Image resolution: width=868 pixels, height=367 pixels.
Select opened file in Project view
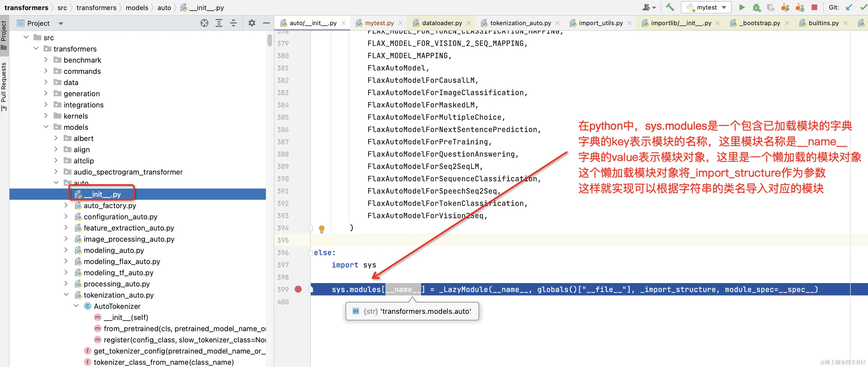tap(205, 23)
